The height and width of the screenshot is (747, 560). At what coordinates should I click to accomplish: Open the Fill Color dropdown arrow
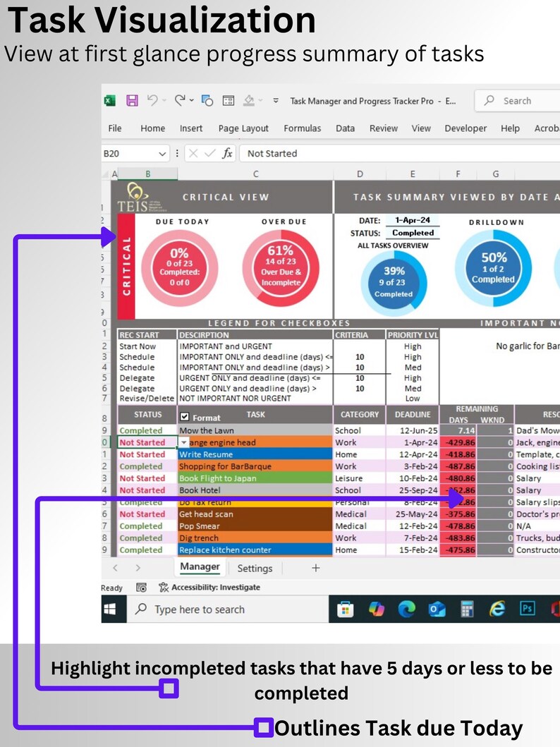pyautogui.click(x=260, y=100)
